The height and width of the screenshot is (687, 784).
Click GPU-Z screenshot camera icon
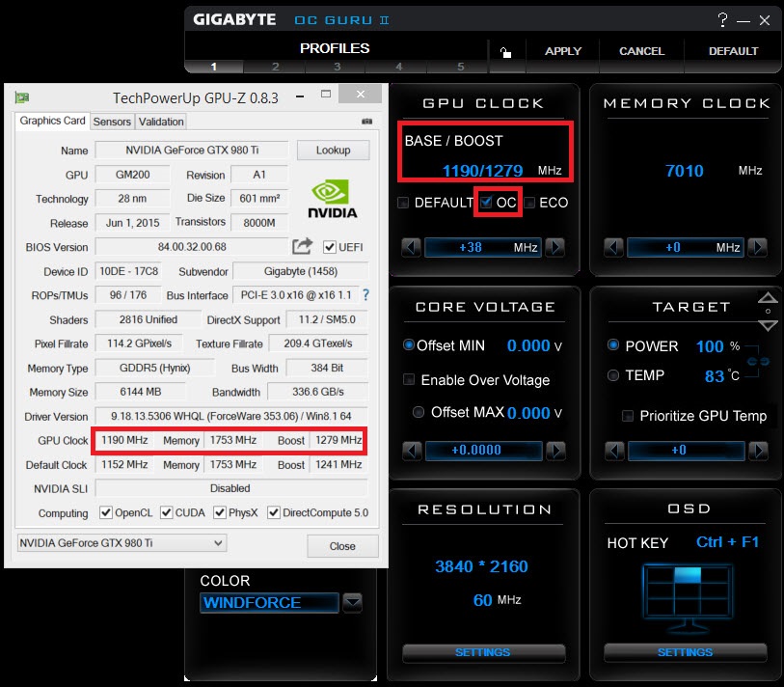(x=367, y=121)
